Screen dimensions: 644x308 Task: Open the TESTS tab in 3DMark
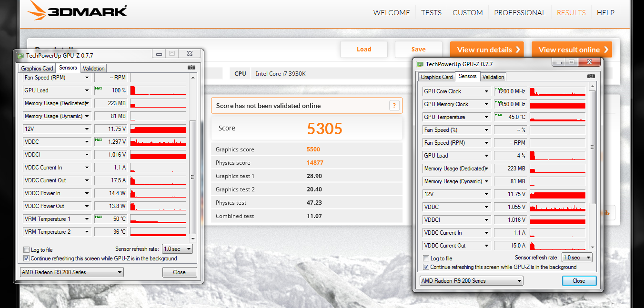pos(431,13)
